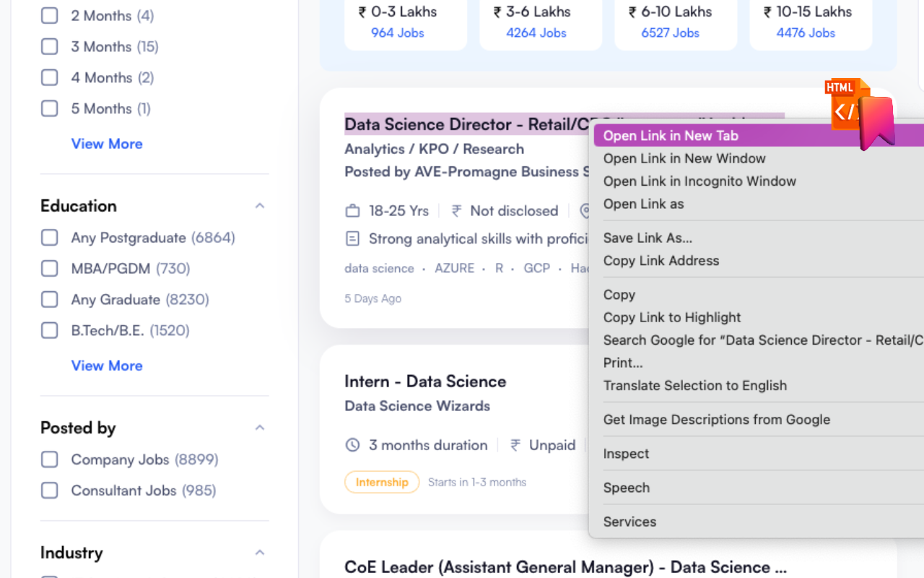The image size is (924, 578).
Task: Collapse the Posted by filter section
Action: 260,428
